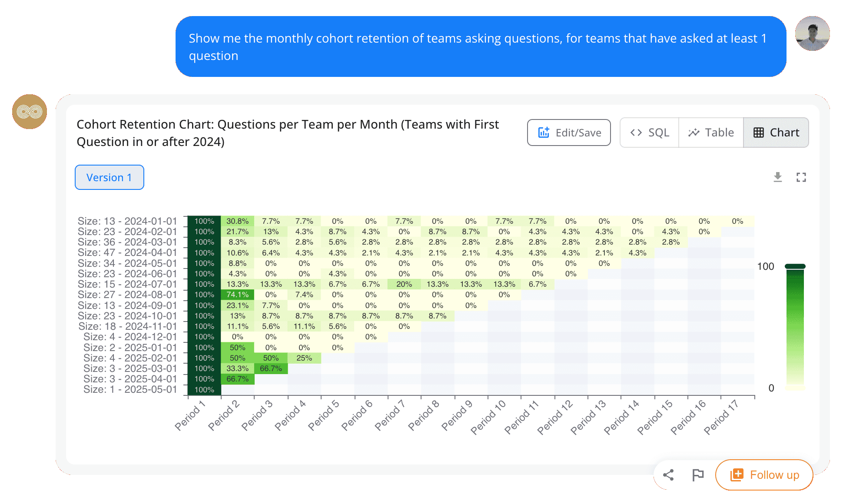Select the Version 1 tab
843x504 pixels.
pos(110,177)
